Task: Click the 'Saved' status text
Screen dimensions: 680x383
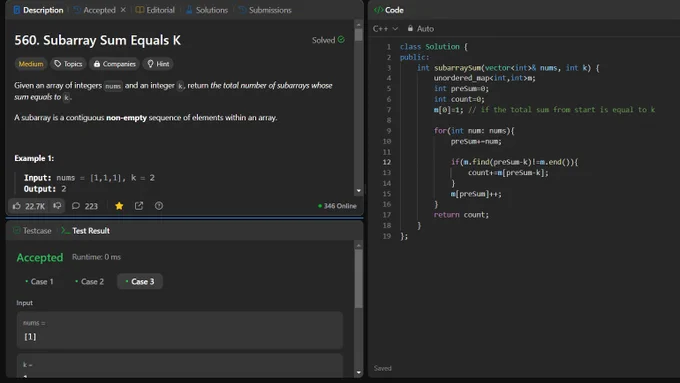Action: (382, 368)
